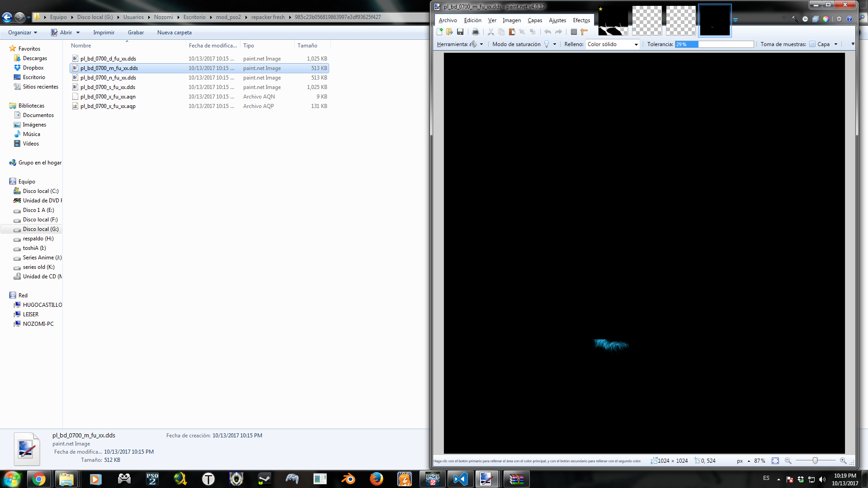Toggle the rulers display
Screen dimensions: 868x488
pos(584,32)
